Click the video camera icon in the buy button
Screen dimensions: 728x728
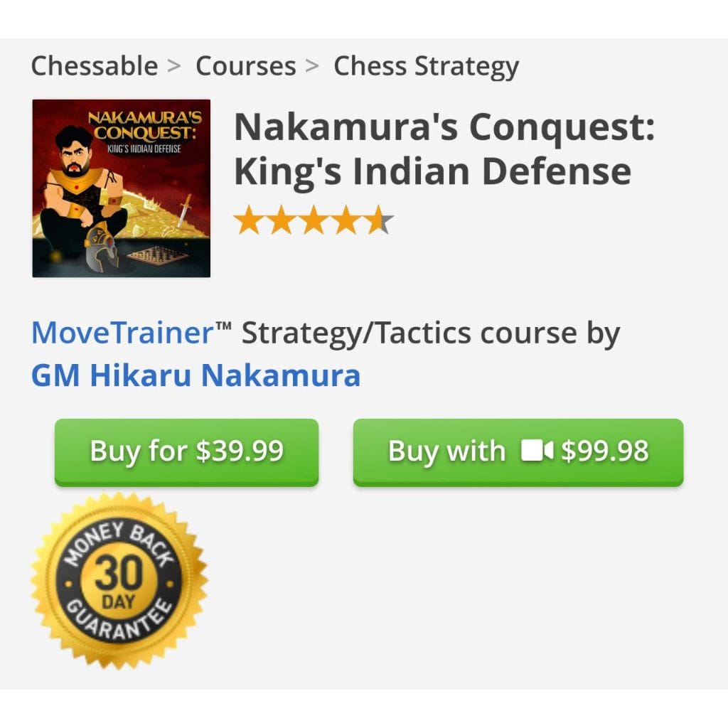tap(537, 451)
